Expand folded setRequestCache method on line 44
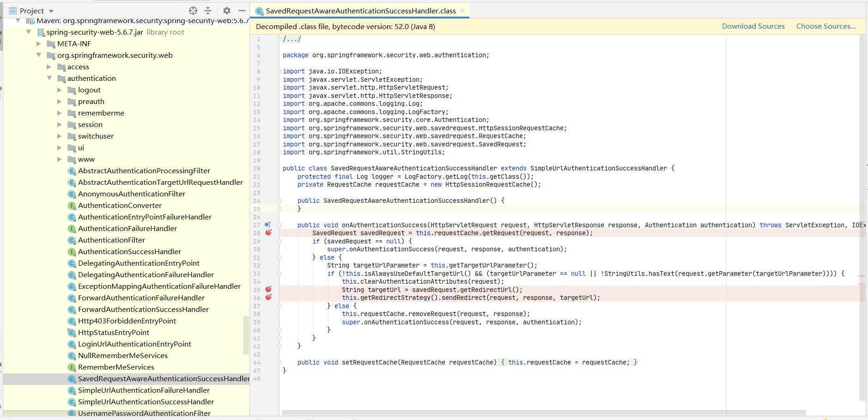This screenshot has width=868, height=420. pos(279,363)
